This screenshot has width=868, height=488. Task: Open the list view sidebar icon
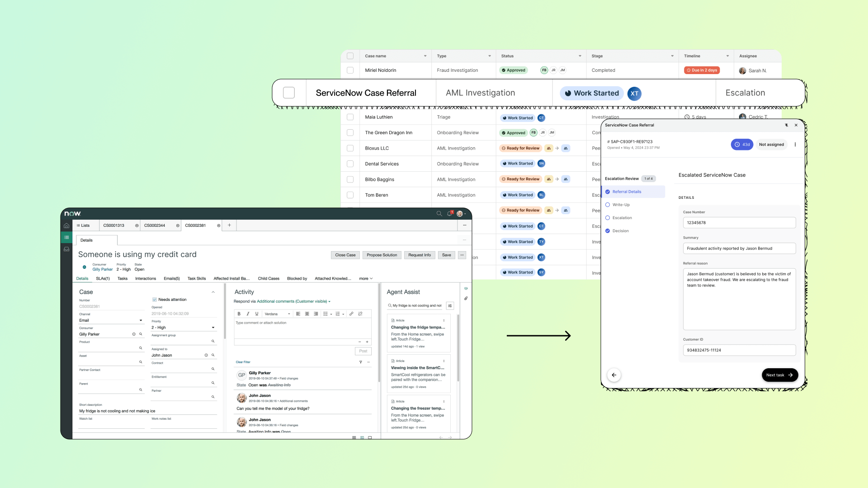tap(66, 238)
